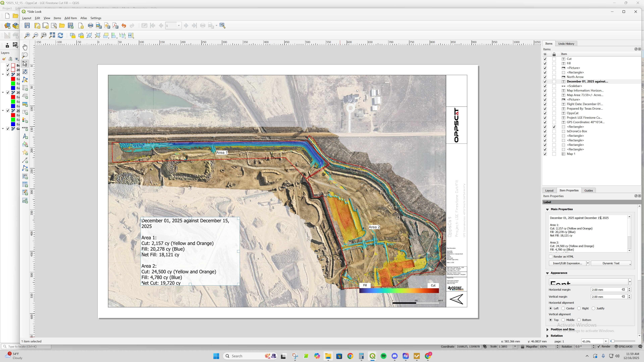644x362 pixels.
Task: Select the Scalebar item in list
Action: 574,86
